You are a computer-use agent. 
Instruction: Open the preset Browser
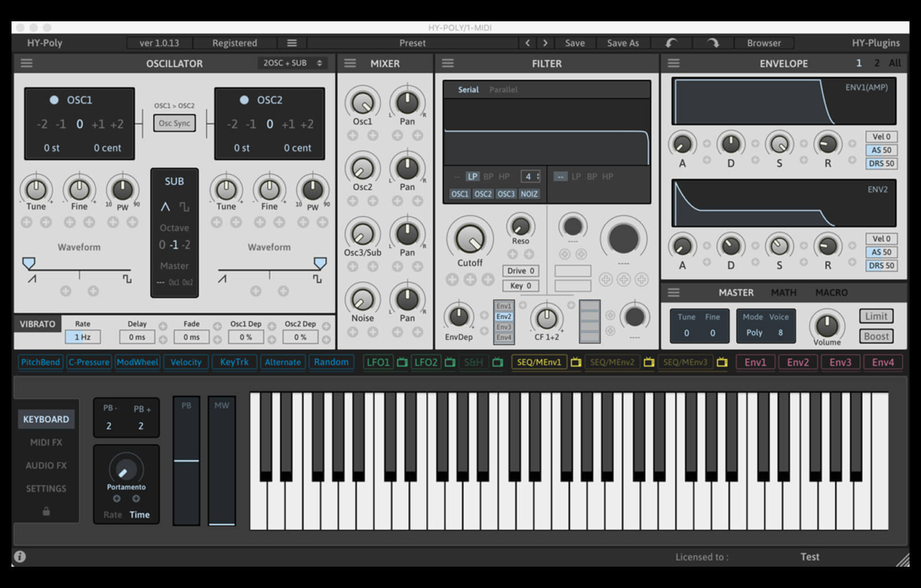pyautogui.click(x=764, y=43)
